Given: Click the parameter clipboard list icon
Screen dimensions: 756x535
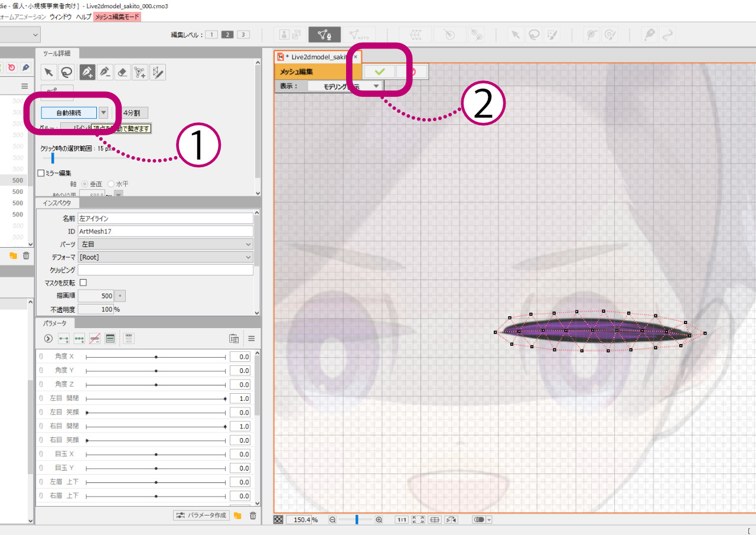Looking at the screenshot, I should (234, 338).
